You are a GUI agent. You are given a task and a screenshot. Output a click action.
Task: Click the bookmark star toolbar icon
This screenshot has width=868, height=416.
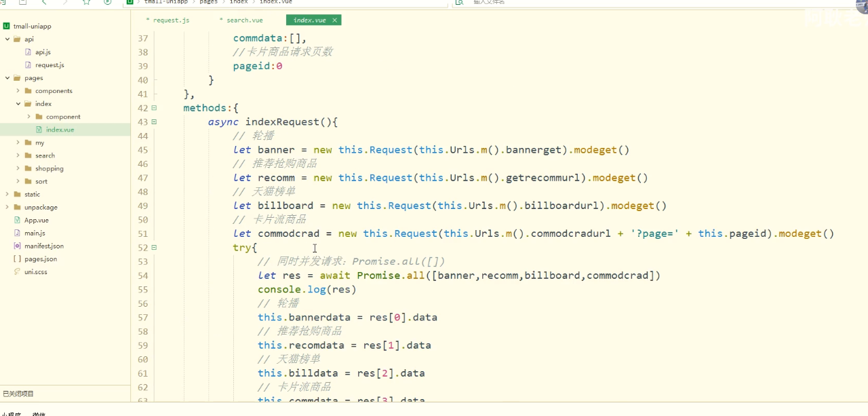86,2
